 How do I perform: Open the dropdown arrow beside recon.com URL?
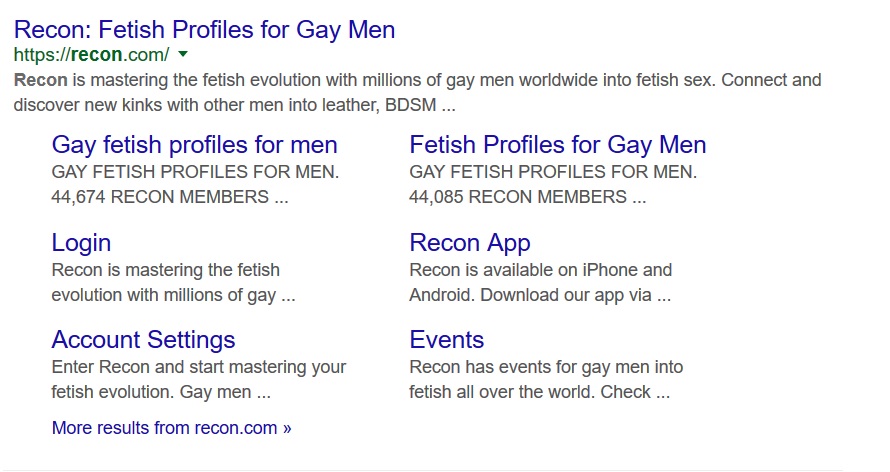coord(183,54)
